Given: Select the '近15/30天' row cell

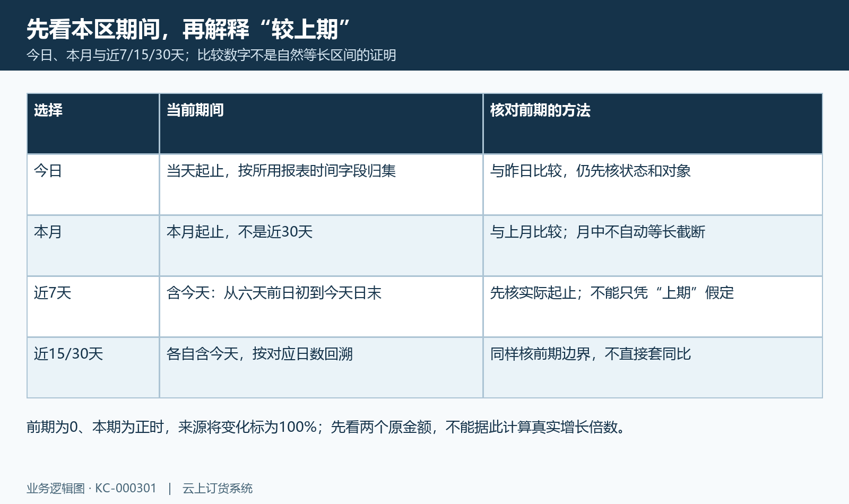Looking at the screenshot, I should pyautogui.click(x=93, y=368).
